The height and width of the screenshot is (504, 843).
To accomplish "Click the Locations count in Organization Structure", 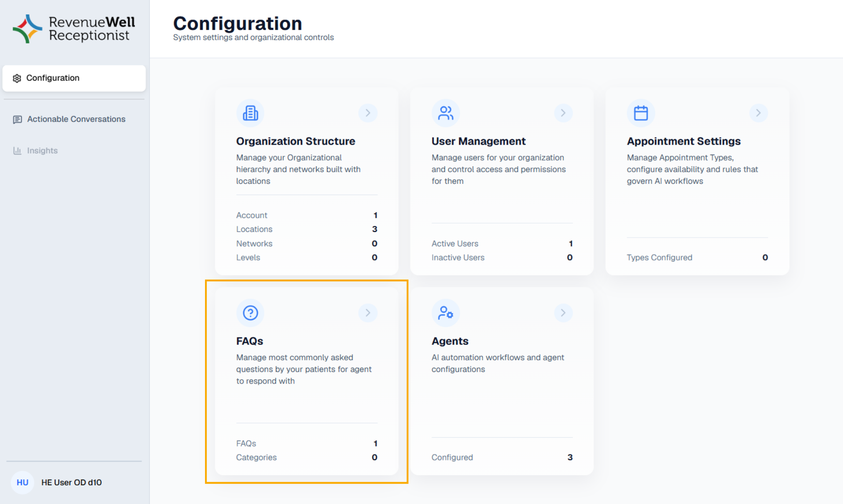I will [375, 229].
